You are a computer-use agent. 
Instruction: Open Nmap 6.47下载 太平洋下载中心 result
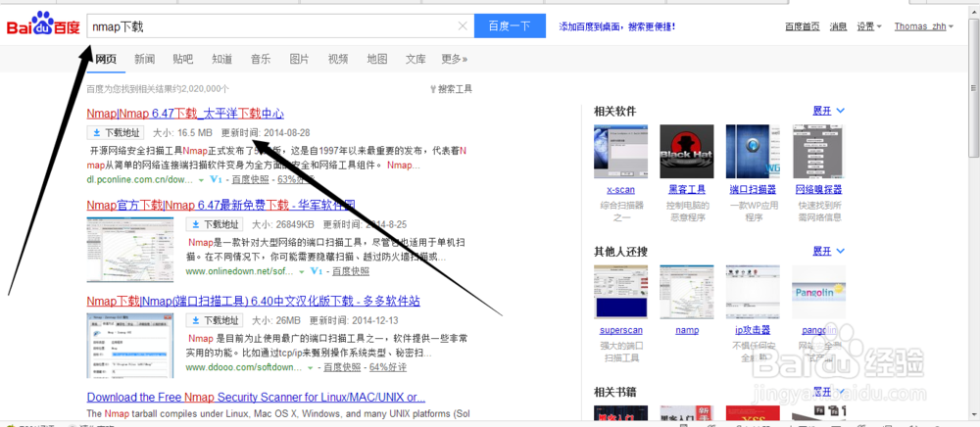coord(185,114)
